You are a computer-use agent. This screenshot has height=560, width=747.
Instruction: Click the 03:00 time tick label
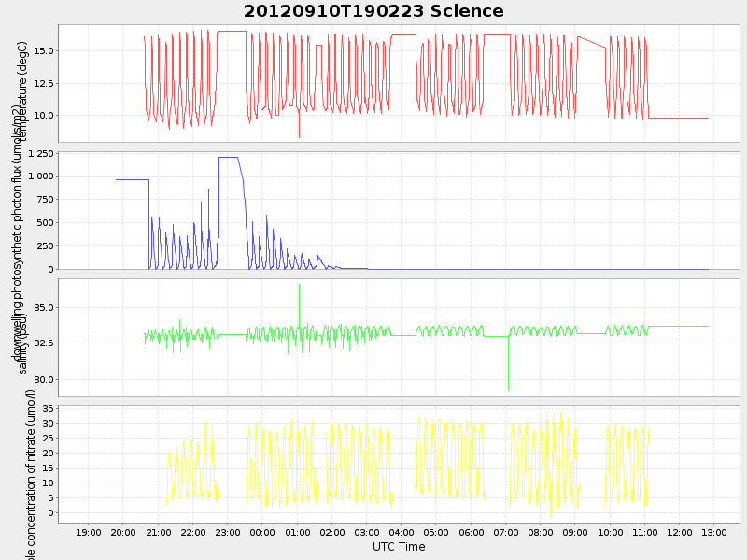367,532
